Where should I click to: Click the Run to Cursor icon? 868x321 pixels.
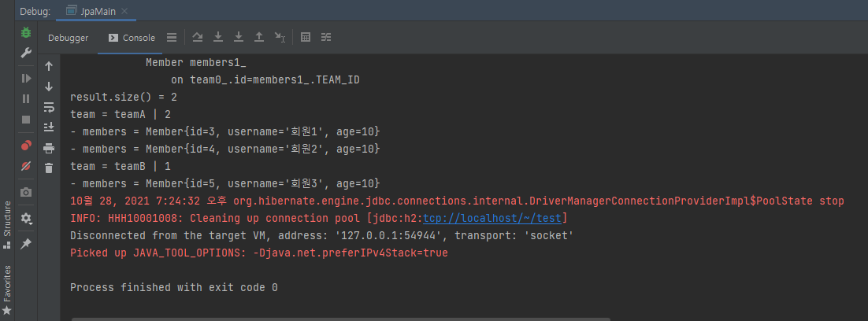click(x=280, y=37)
